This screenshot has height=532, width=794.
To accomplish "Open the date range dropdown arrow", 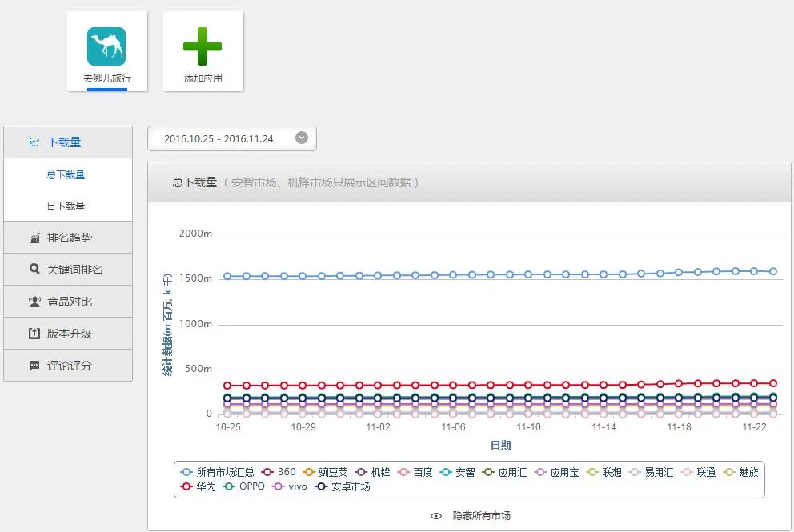I will (x=302, y=138).
